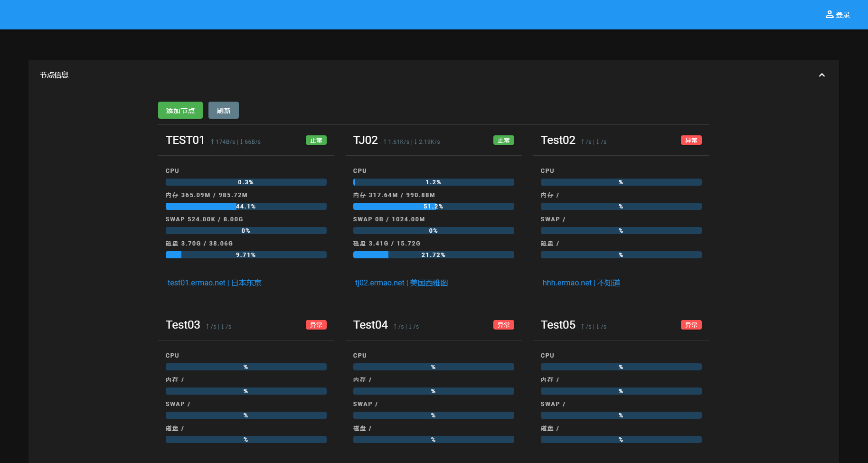The width and height of the screenshot is (868, 463).
Task: Open test01.ermao.net | 日本东京 link
Action: 215,283
